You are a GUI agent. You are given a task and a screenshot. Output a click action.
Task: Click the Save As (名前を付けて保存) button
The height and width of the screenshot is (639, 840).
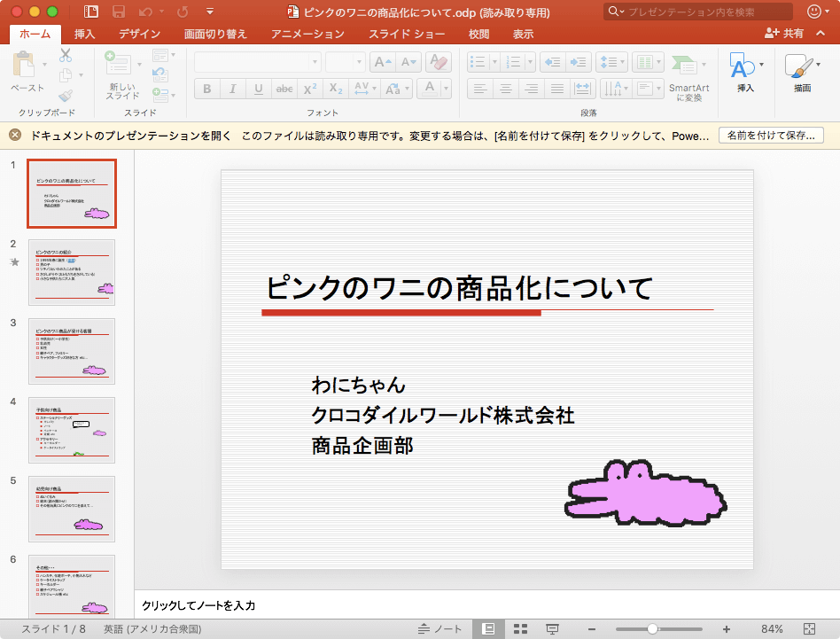(770, 136)
